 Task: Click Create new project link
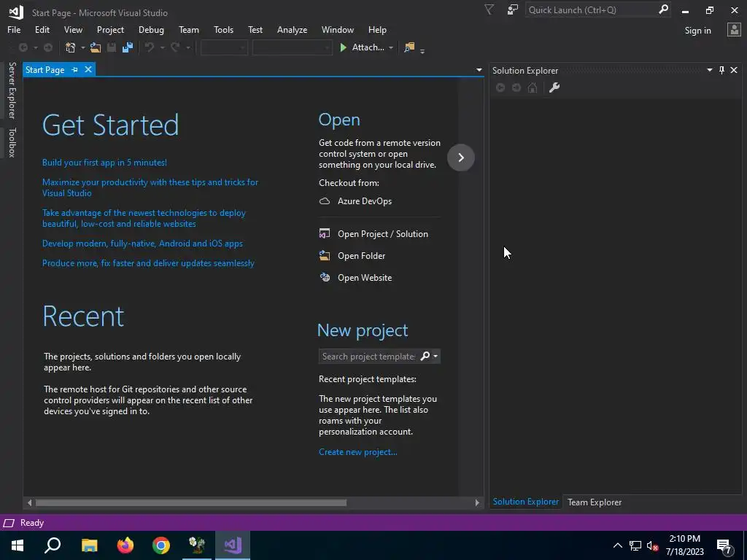(x=357, y=452)
